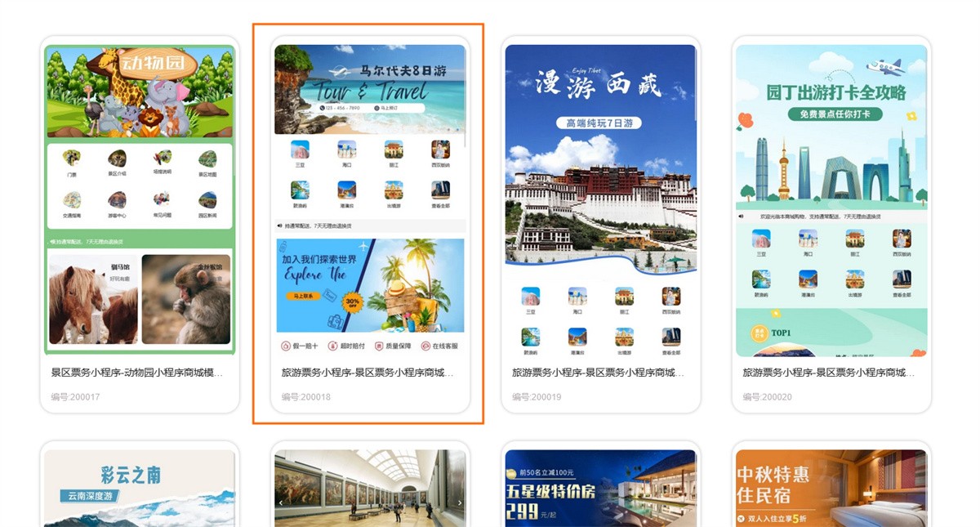This screenshot has height=527, width=980.
Task: Tap 出境游 icon in Tibet template 200019
Action: click(x=625, y=337)
